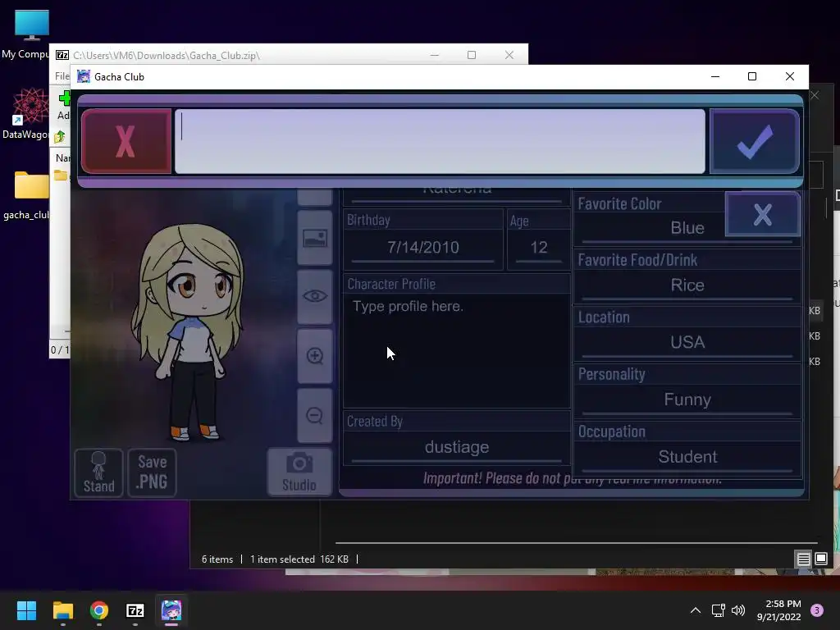Click 7-Zip up-folder arrow icon
Image resolution: width=840 pixels, height=630 pixels.
tap(60, 136)
